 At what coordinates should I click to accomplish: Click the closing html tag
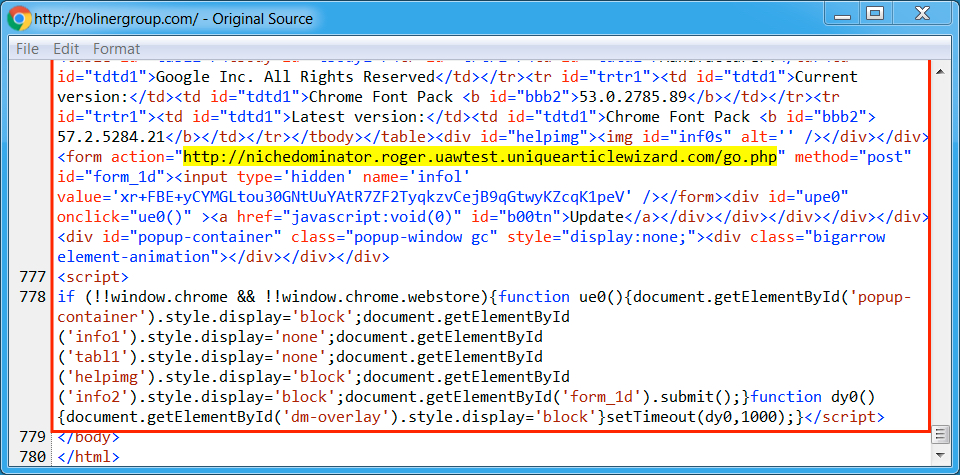pyautogui.click(x=89, y=457)
